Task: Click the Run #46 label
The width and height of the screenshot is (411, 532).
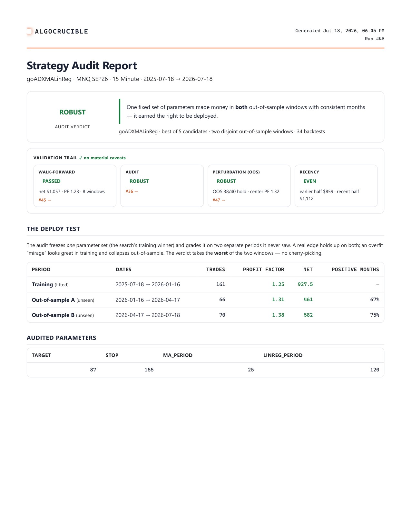Action: pyautogui.click(x=375, y=39)
